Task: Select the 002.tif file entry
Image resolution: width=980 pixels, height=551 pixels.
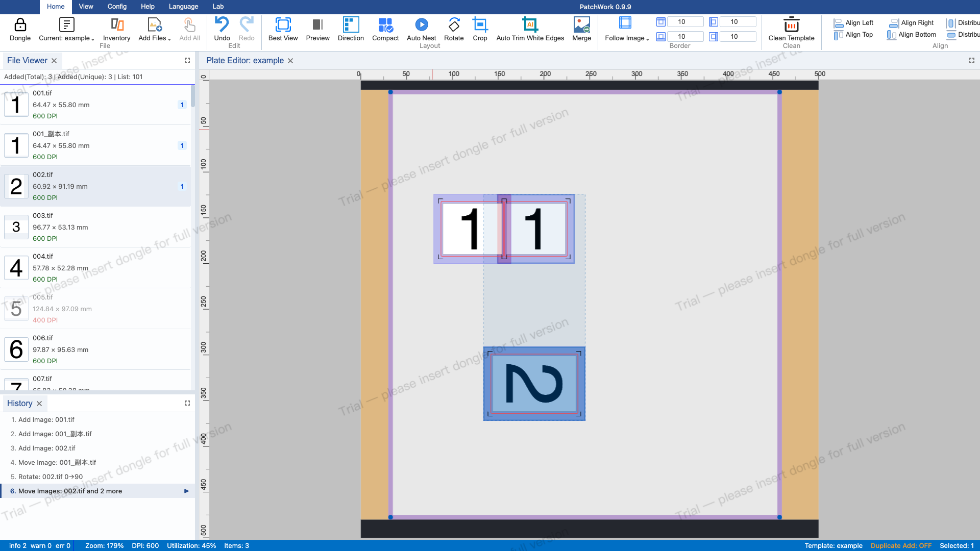Action: tap(95, 186)
